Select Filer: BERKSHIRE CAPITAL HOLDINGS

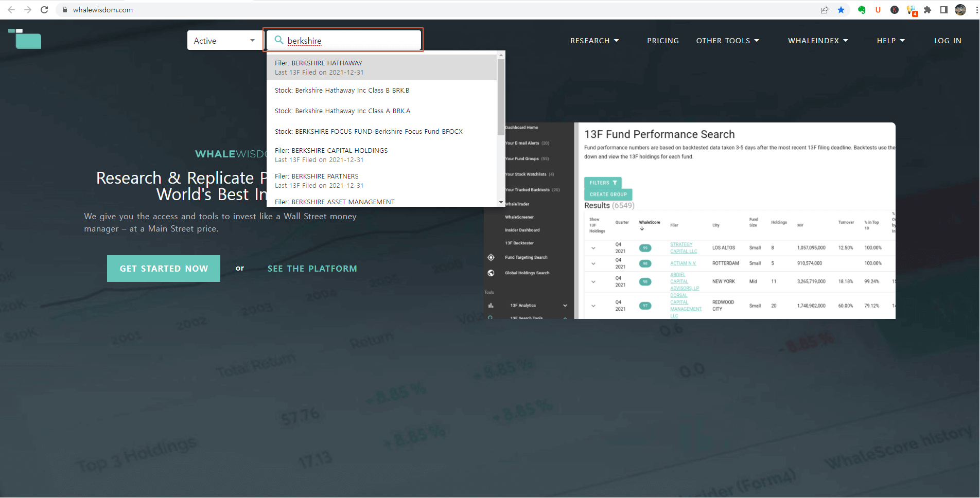point(382,155)
